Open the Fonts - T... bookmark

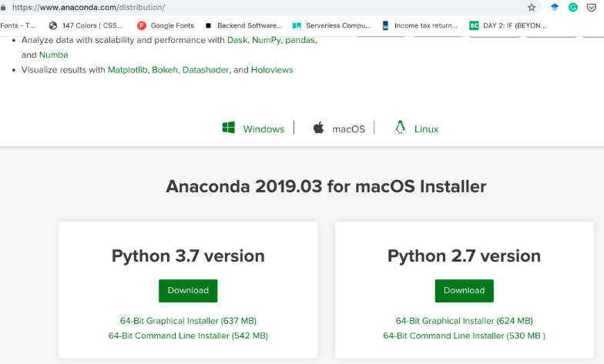click(x=18, y=25)
